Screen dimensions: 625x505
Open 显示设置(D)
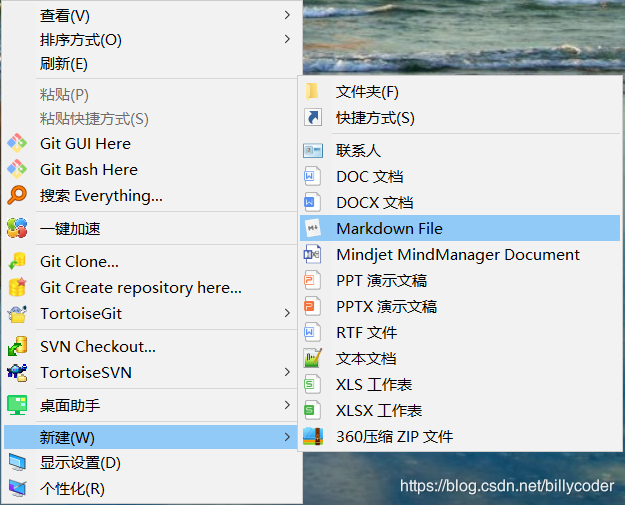coord(151,462)
